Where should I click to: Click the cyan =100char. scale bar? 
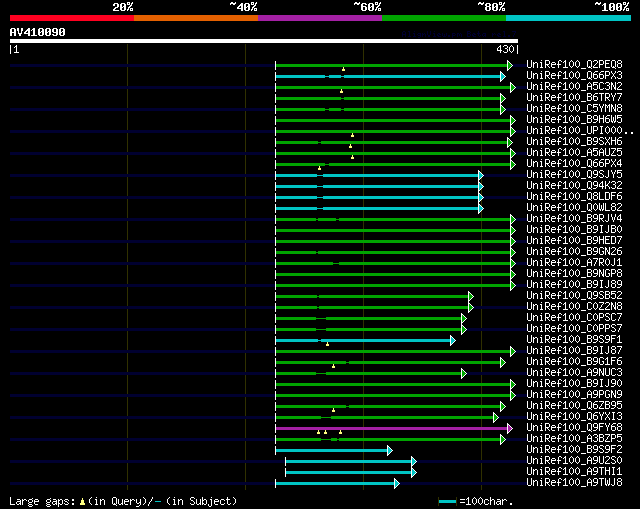coord(447,502)
